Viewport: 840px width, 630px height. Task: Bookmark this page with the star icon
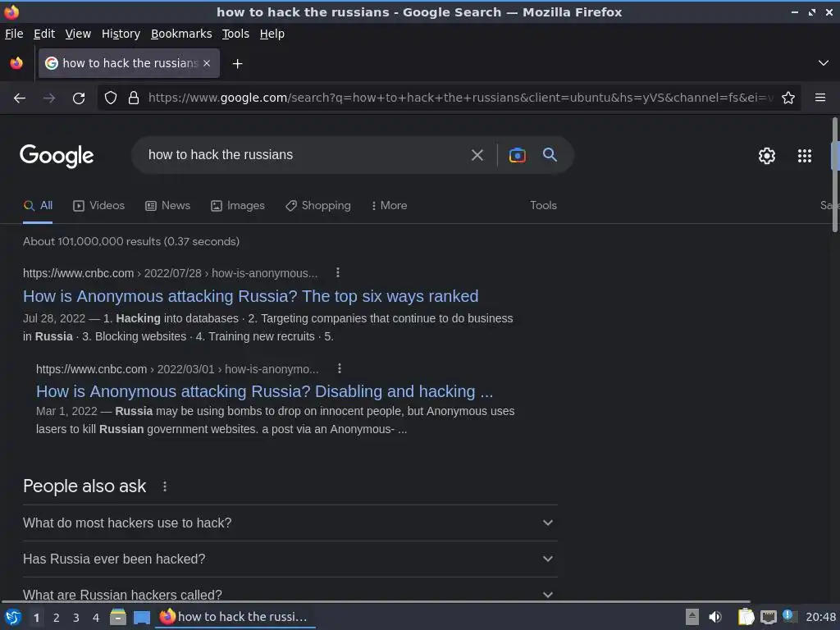tap(788, 98)
